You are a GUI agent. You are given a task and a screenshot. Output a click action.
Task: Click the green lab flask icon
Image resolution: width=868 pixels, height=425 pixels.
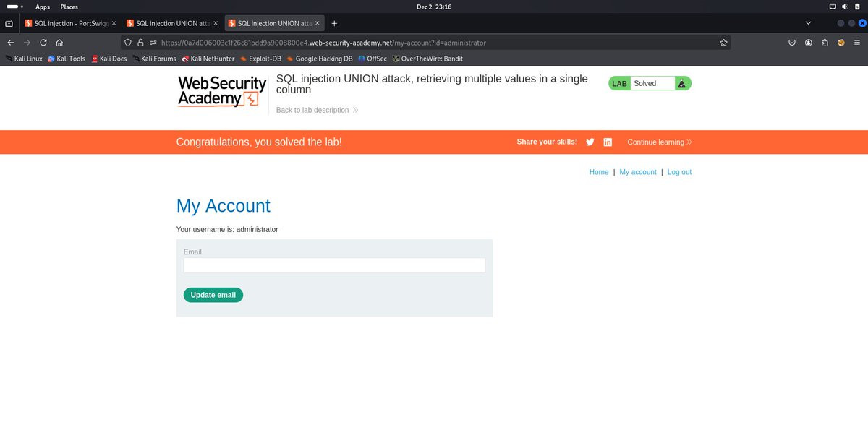click(x=681, y=83)
